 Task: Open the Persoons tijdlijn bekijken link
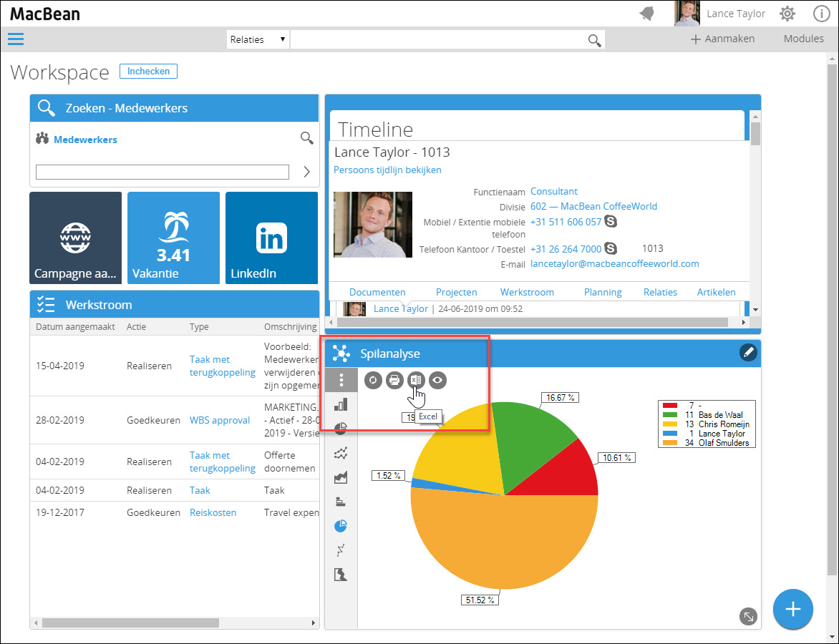coord(387,170)
